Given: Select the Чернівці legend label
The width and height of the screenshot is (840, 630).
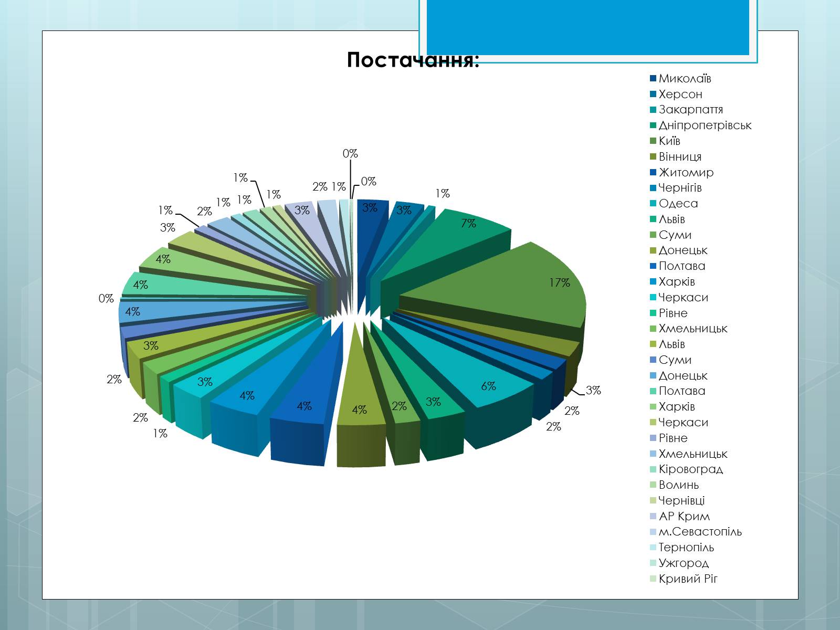Looking at the screenshot, I should (681, 501).
